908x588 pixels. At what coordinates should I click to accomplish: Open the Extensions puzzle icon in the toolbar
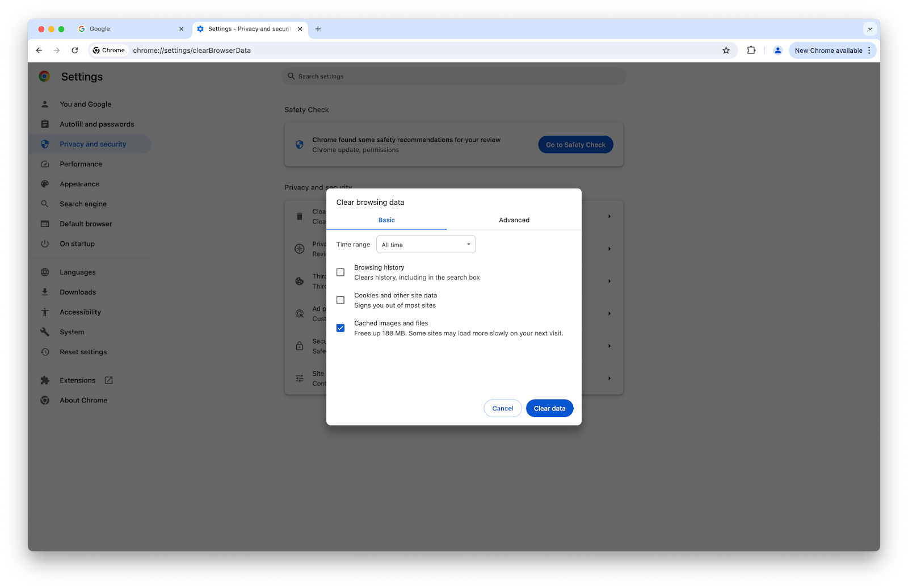(751, 50)
